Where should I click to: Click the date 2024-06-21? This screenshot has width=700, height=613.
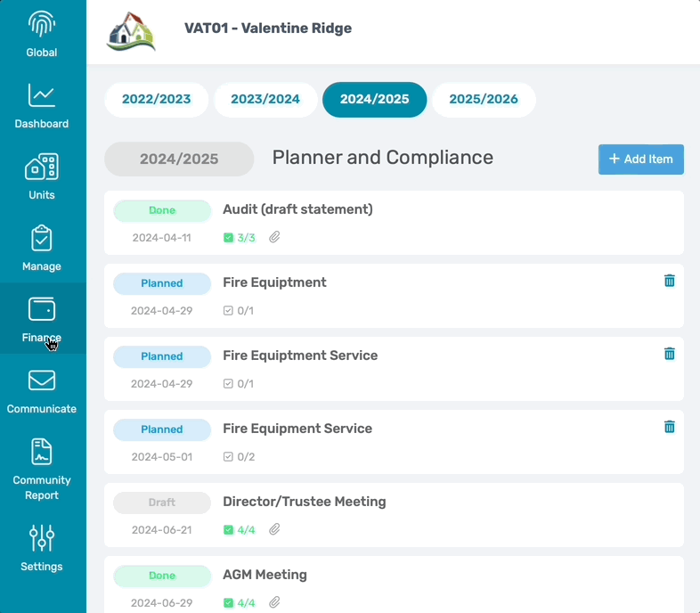click(161, 530)
